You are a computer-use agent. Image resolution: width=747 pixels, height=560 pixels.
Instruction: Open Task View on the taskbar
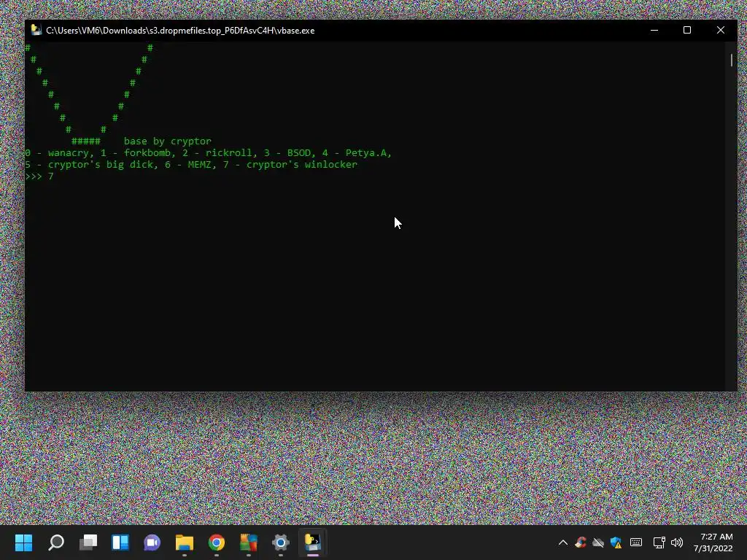click(x=88, y=542)
